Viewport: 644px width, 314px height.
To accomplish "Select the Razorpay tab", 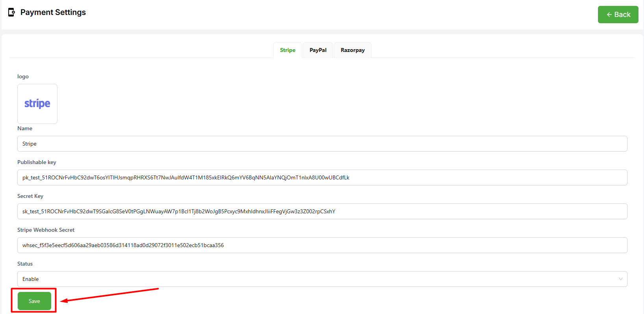I will pos(353,50).
